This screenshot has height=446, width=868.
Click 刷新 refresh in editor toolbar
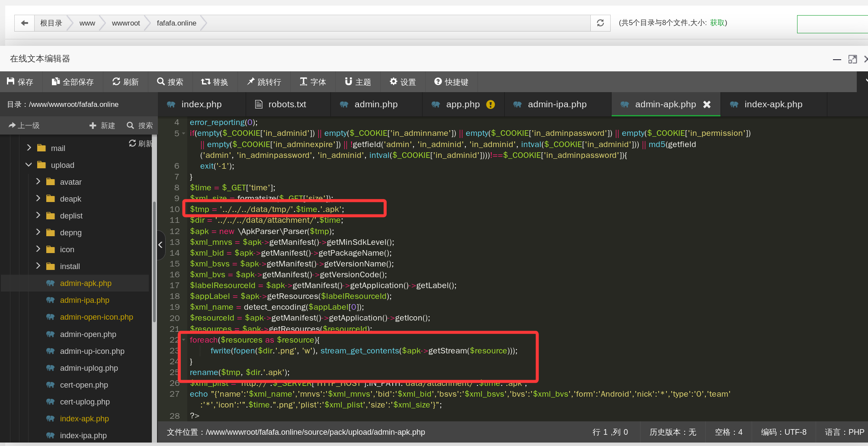(125, 82)
